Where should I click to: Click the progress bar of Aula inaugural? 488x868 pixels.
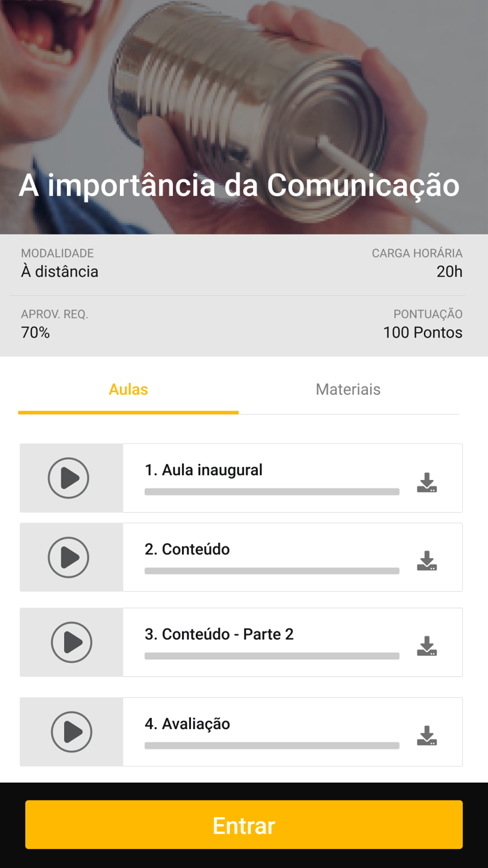(x=271, y=492)
